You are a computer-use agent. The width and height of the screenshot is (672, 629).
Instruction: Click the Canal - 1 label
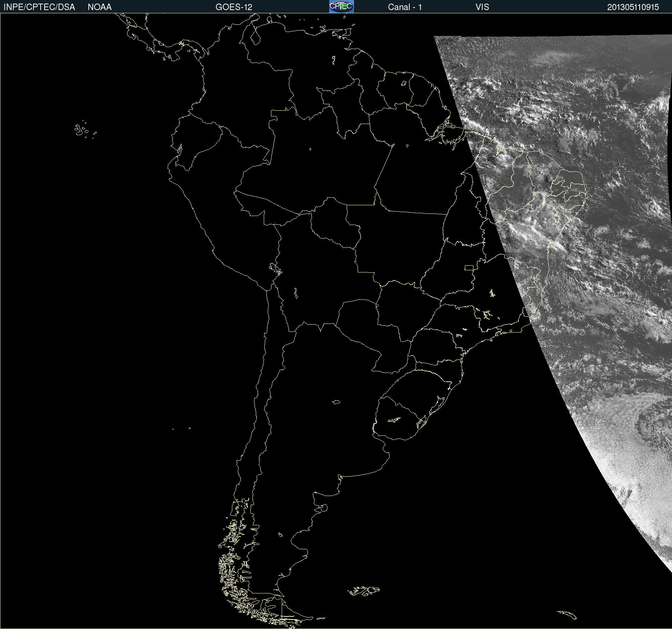405,7
